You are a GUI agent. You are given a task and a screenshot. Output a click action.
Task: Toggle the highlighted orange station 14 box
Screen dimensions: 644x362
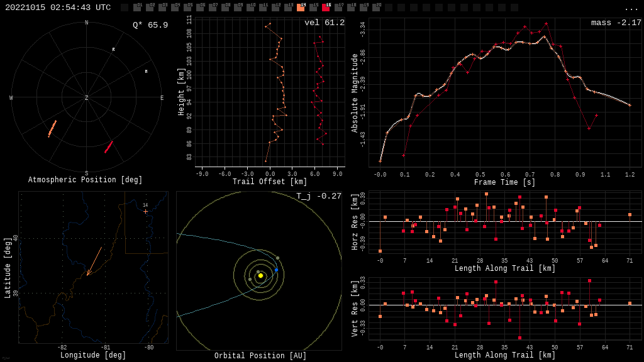(x=301, y=8)
